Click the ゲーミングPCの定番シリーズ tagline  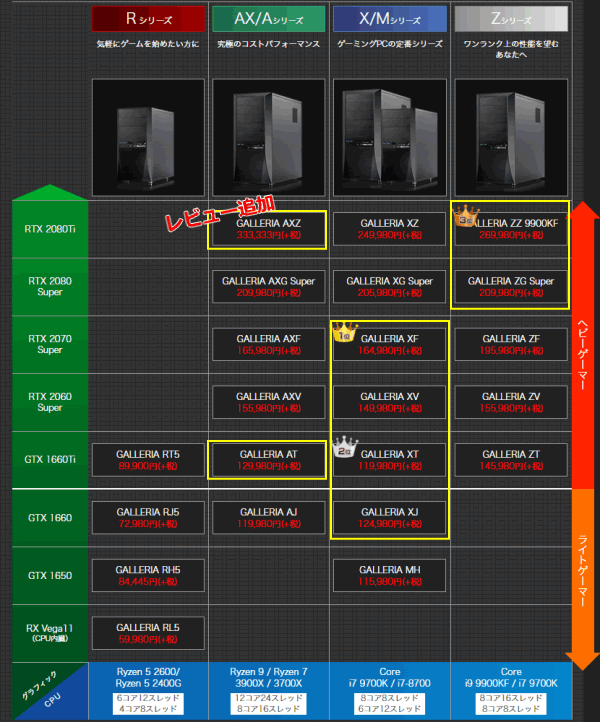coord(390,44)
